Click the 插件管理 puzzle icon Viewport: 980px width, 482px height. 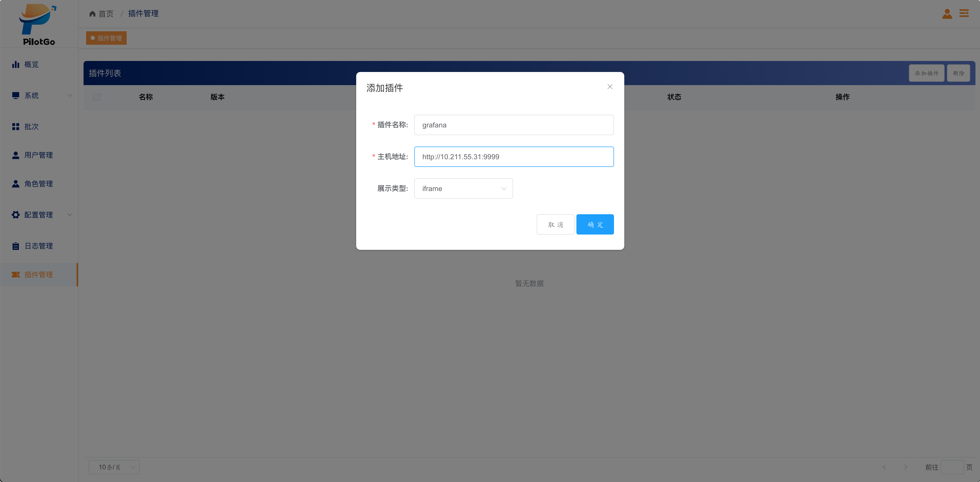(16, 274)
